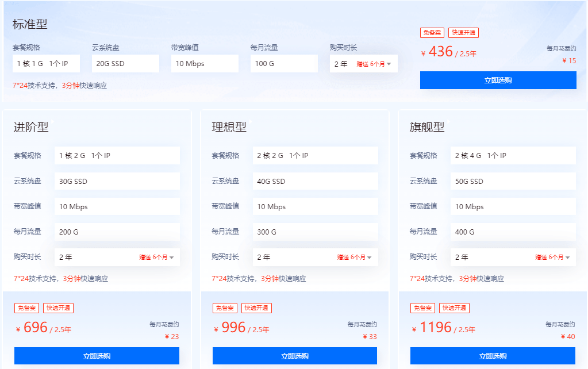Click the 免备案 badge on 理想型 card

tap(225, 307)
